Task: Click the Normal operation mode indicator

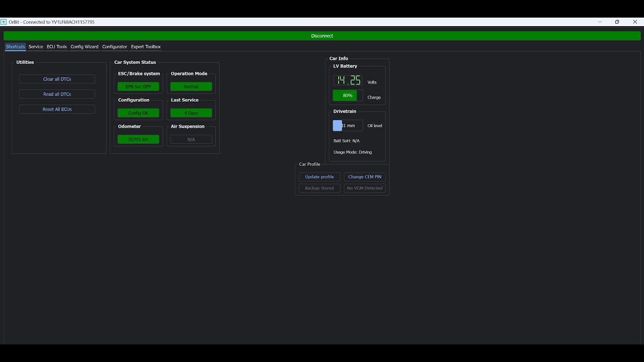Action: click(x=191, y=86)
